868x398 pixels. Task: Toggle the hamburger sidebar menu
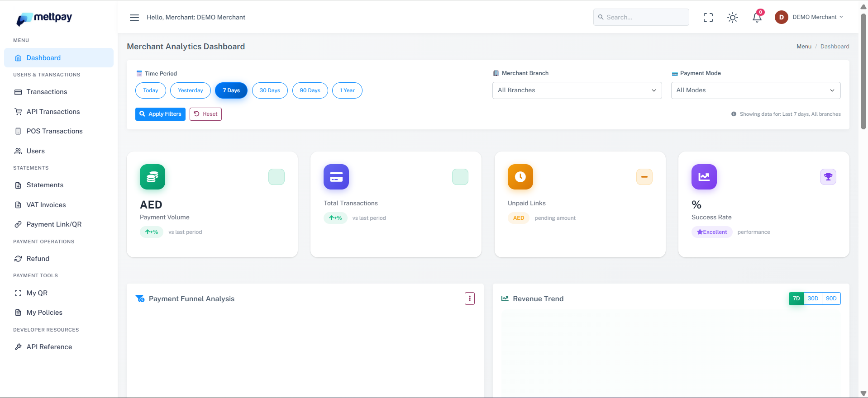134,18
